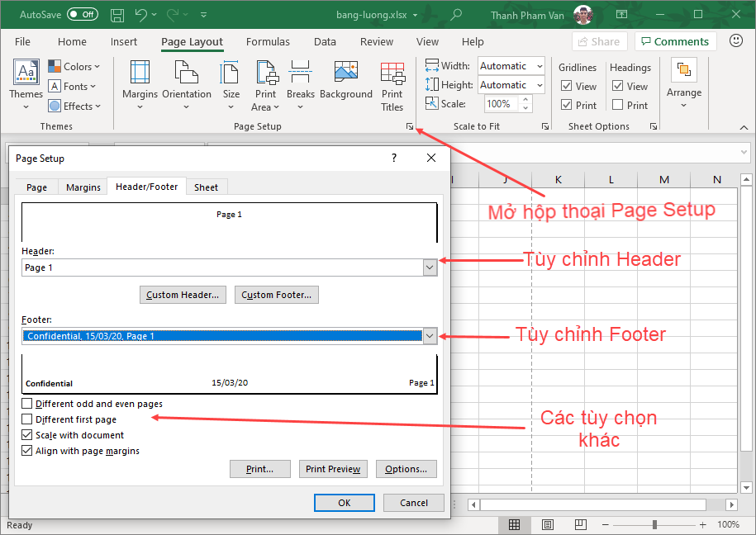The height and width of the screenshot is (535, 756).
Task: Open the paper Size menu
Action: (x=231, y=85)
